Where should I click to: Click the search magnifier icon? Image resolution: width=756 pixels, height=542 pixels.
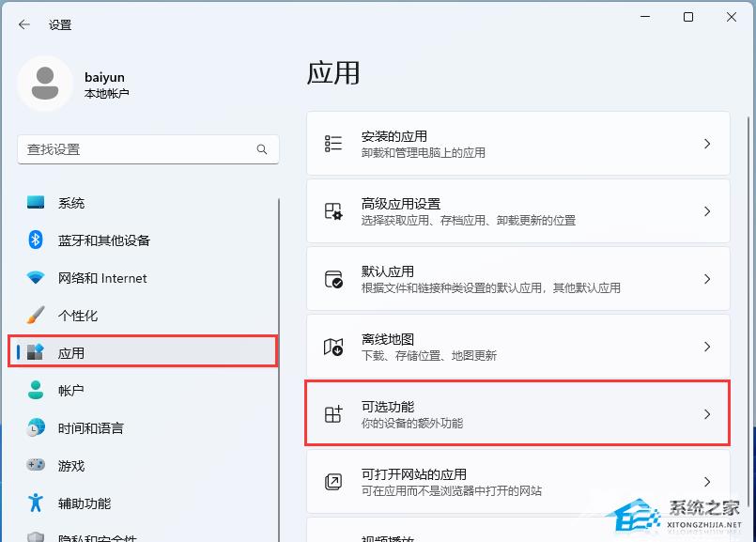262,149
